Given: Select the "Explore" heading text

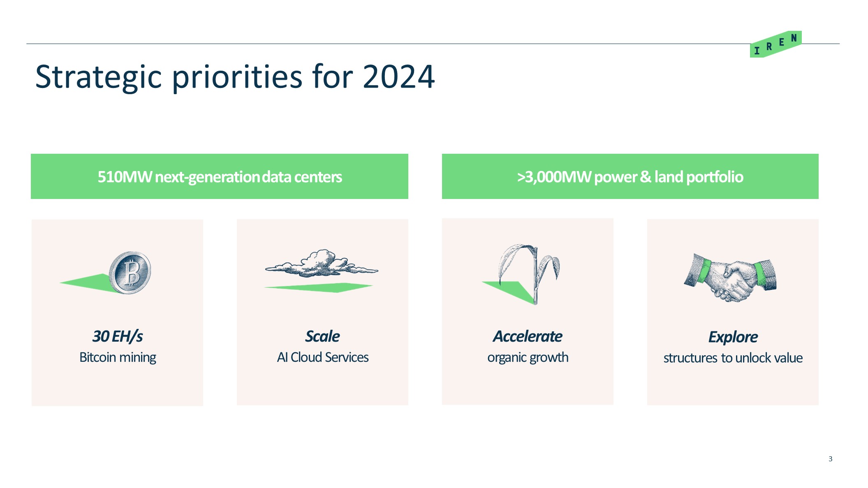Looking at the screenshot, I should 733,337.
